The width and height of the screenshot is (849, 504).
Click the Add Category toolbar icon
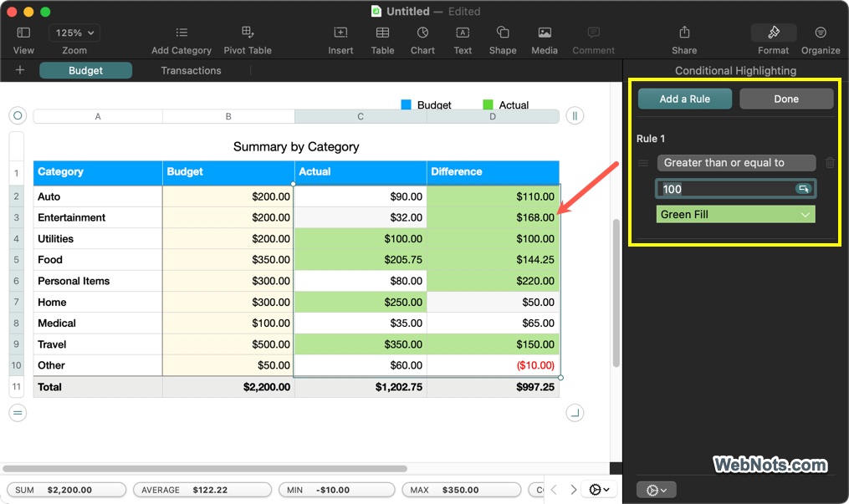pos(182,33)
